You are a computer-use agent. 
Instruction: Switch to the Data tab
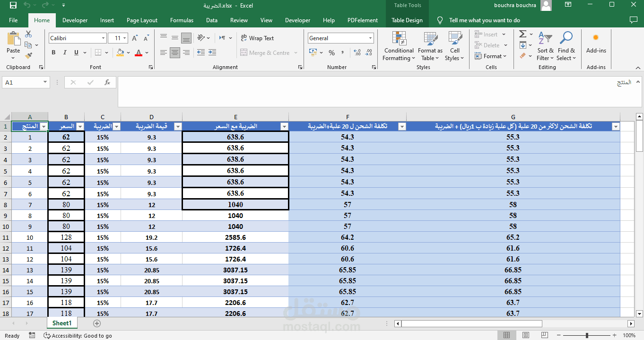pos(212,20)
